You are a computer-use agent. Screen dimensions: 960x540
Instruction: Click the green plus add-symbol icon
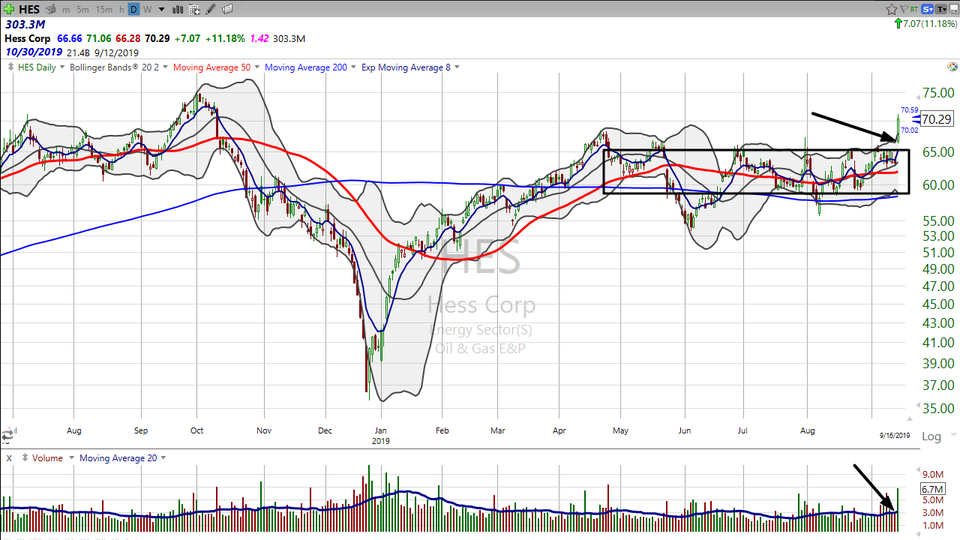tap(8, 9)
